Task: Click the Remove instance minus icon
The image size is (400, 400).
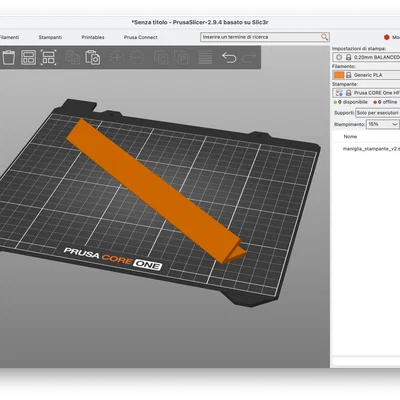Action: point(137,57)
